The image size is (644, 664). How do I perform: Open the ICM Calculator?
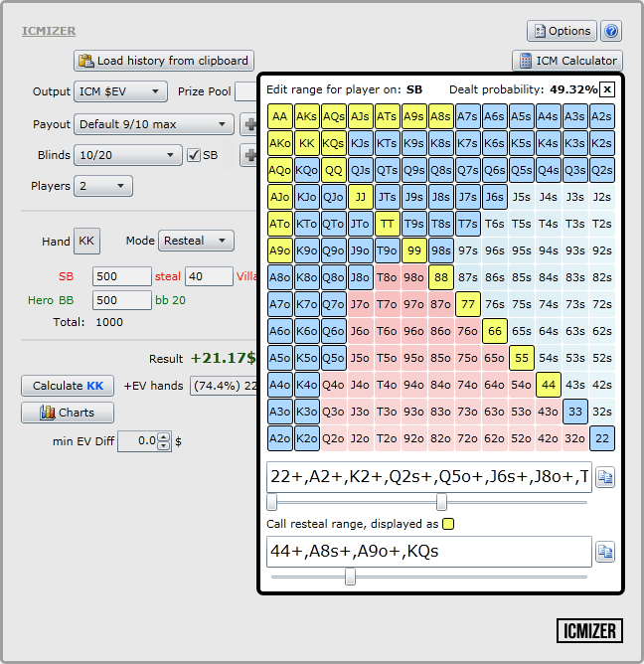(x=567, y=61)
